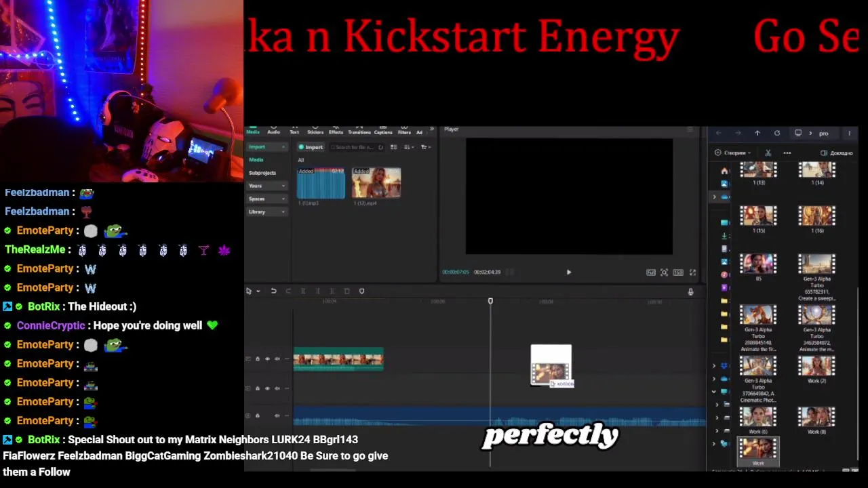
Task: Open the Player panel menu
Action: (690, 129)
